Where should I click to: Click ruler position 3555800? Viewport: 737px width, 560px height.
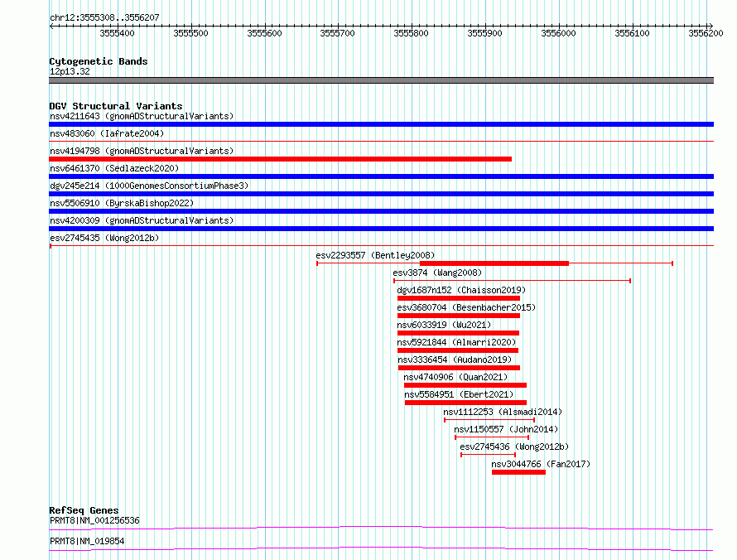412,33
